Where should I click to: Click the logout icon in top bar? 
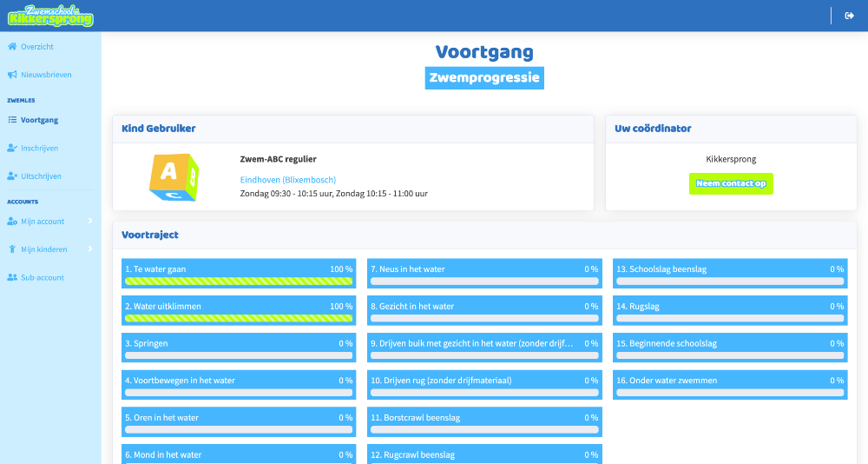pyautogui.click(x=849, y=16)
